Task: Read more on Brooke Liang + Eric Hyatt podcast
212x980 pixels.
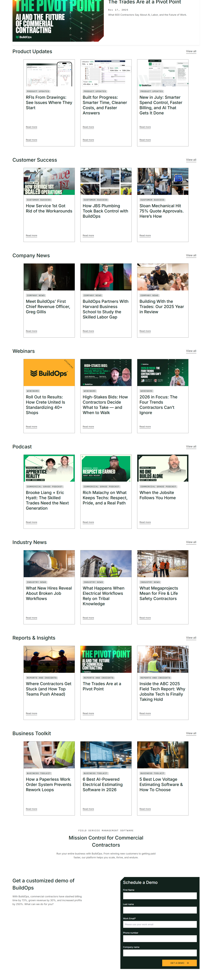Action: point(32,522)
